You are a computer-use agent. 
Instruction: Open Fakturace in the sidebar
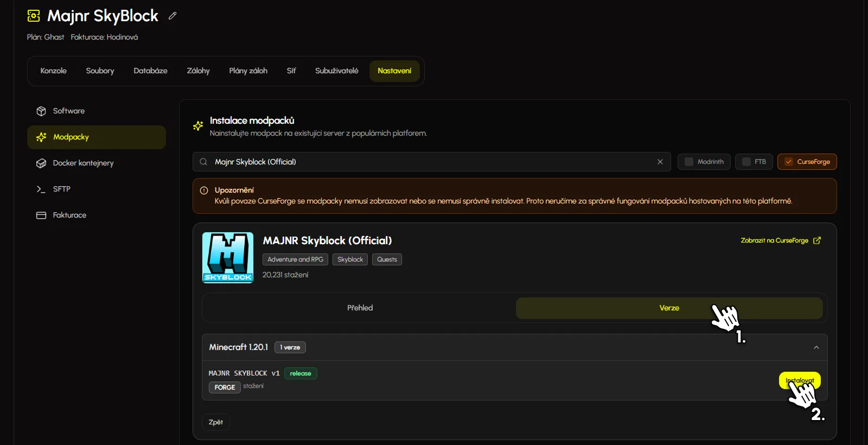[97, 215]
